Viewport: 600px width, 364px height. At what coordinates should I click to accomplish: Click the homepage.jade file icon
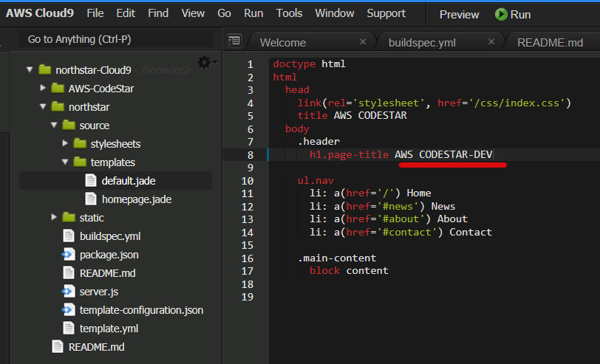tap(91, 199)
